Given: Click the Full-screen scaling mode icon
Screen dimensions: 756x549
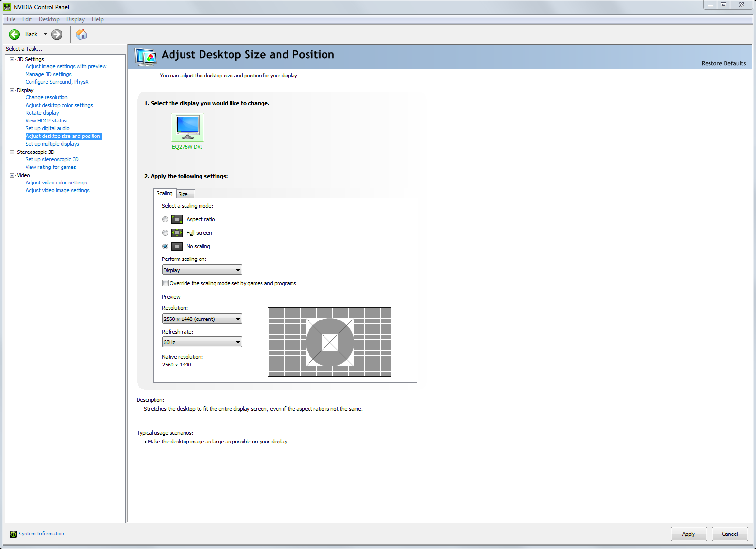Looking at the screenshot, I should [x=177, y=233].
